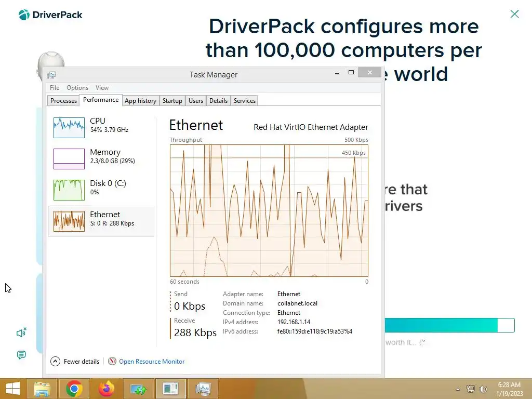Screen dimensions: 532x399
Task: Select the Performance tab
Action: pos(101,100)
